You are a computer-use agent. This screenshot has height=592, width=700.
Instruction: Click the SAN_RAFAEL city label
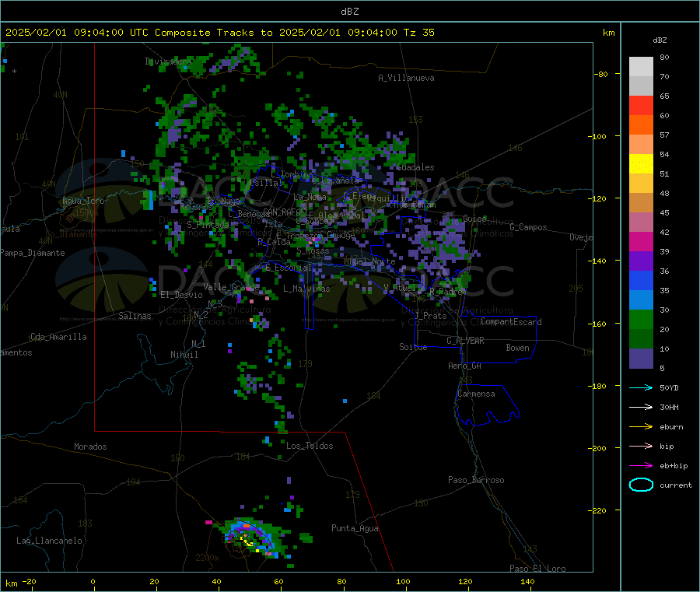285,212
